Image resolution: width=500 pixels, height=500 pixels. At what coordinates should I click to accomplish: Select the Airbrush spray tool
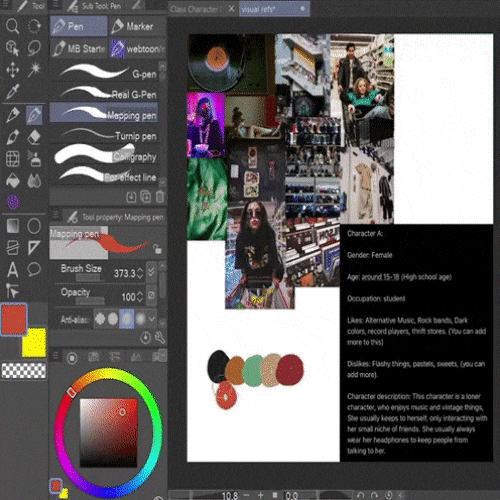[34, 159]
